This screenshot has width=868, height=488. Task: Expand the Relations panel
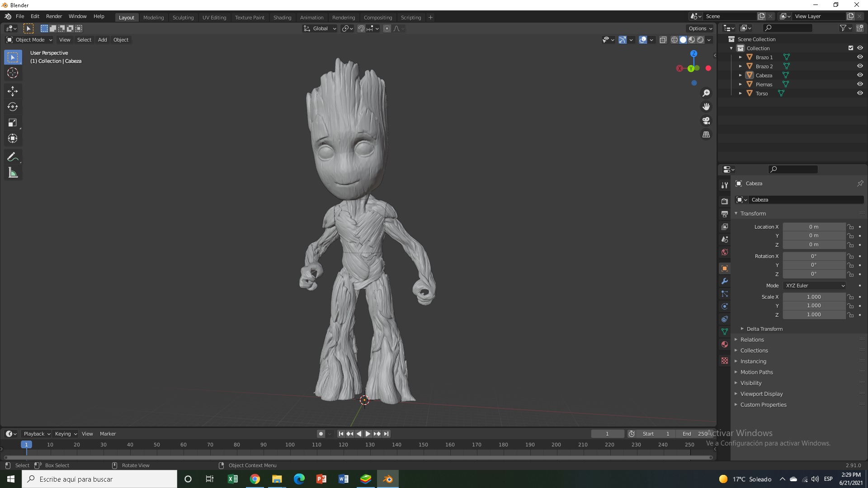(752, 340)
